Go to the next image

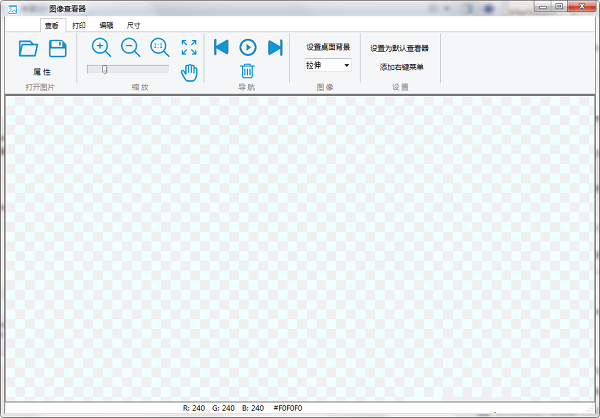click(275, 47)
